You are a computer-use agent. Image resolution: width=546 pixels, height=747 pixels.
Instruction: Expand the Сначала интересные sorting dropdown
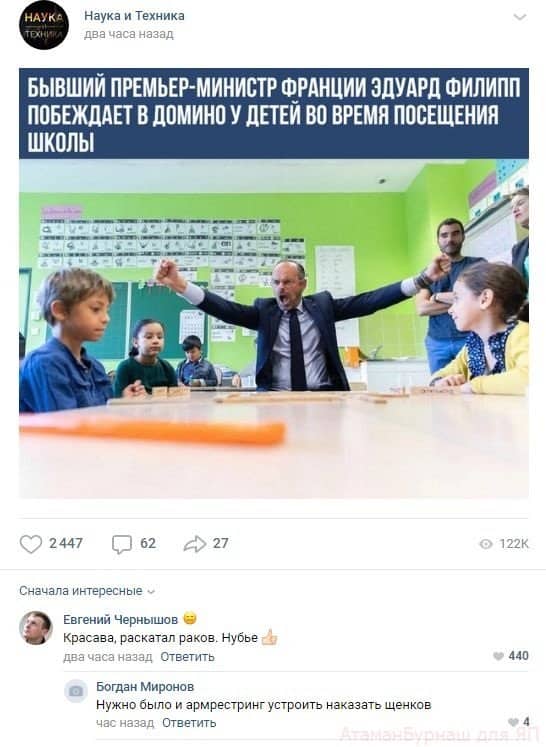click(87, 591)
